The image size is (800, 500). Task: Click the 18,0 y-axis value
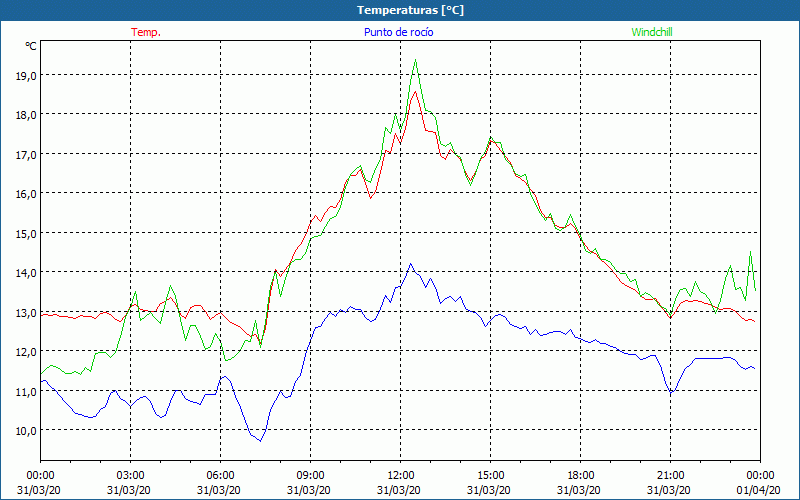(26, 115)
